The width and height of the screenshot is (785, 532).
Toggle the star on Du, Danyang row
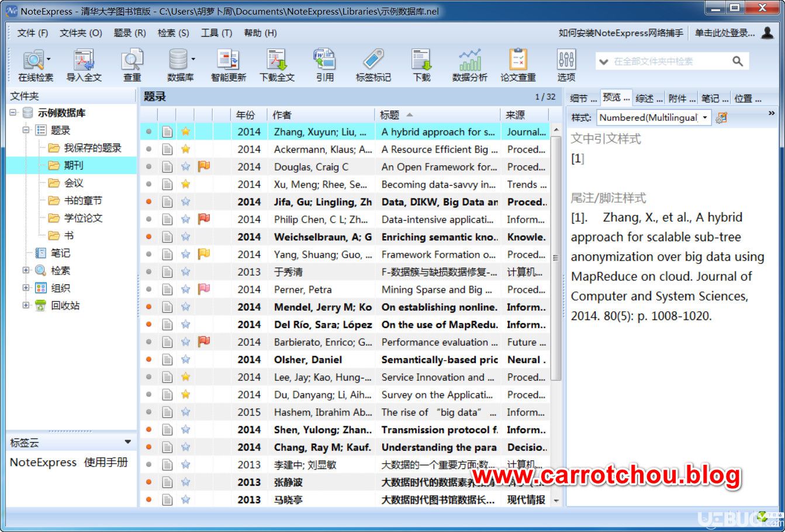185,394
